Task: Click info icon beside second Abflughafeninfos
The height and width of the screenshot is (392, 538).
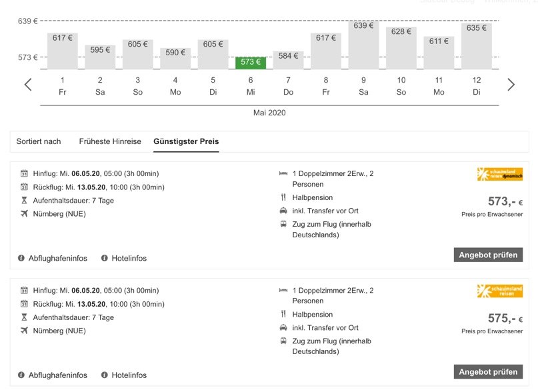Action: (x=21, y=375)
